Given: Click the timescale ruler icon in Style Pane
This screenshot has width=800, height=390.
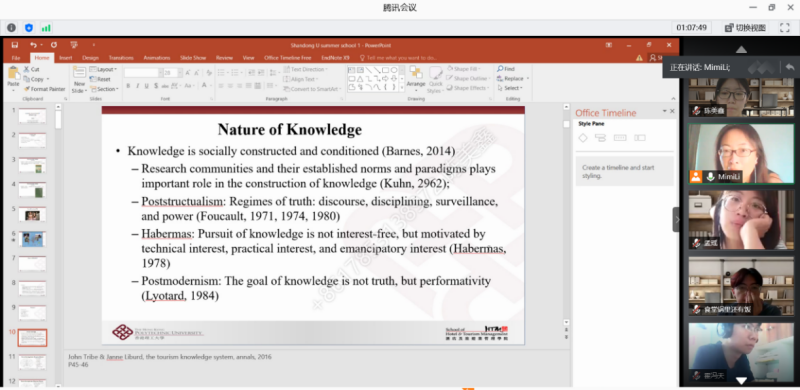Looking at the screenshot, I should pyautogui.click(x=620, y=138).
